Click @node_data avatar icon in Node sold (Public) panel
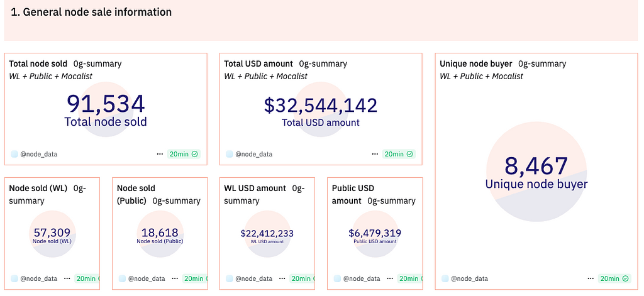The width and height of the screenshot is (644, 296). tap(122, 278)
